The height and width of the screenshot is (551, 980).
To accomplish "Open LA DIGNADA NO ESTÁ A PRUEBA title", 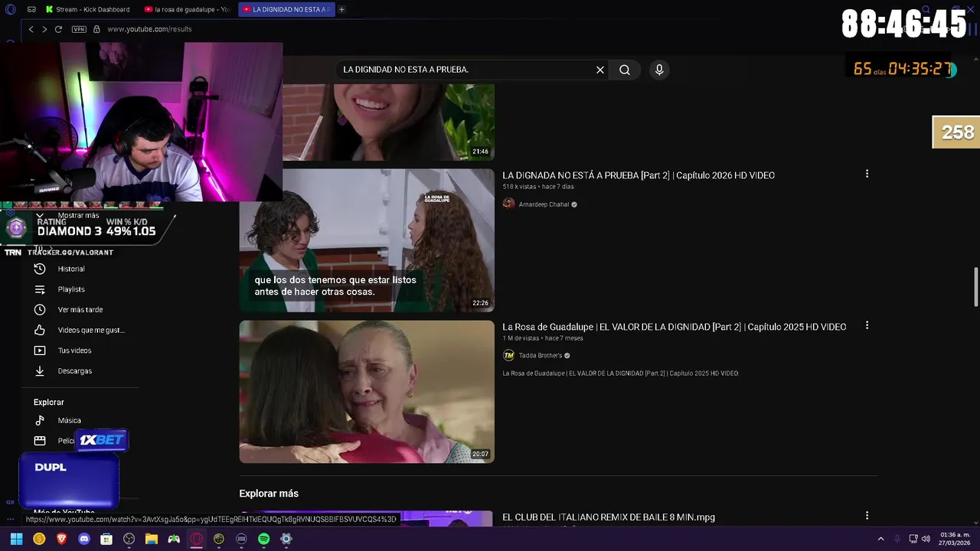I will pyautogui.click(x=639, y=175).
